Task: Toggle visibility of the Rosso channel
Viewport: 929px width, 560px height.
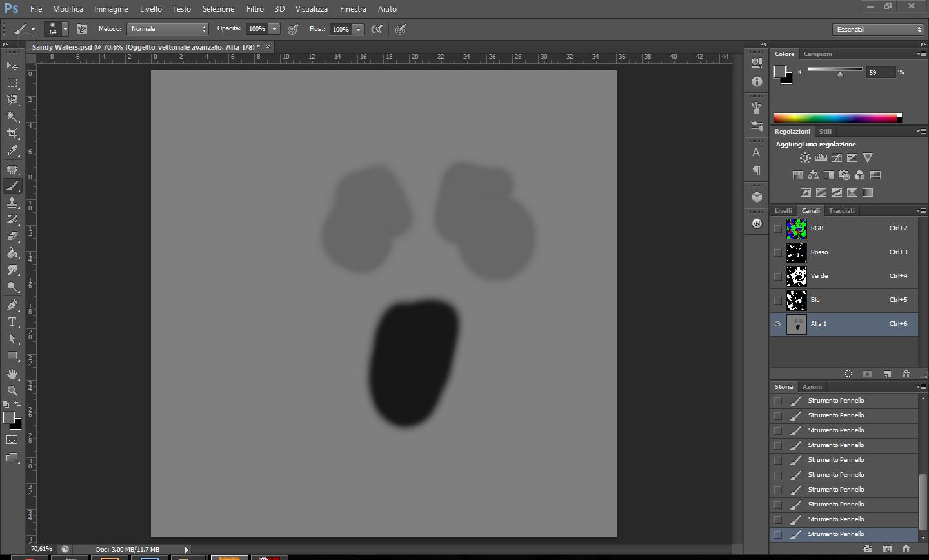Action: tap(777, 252)
